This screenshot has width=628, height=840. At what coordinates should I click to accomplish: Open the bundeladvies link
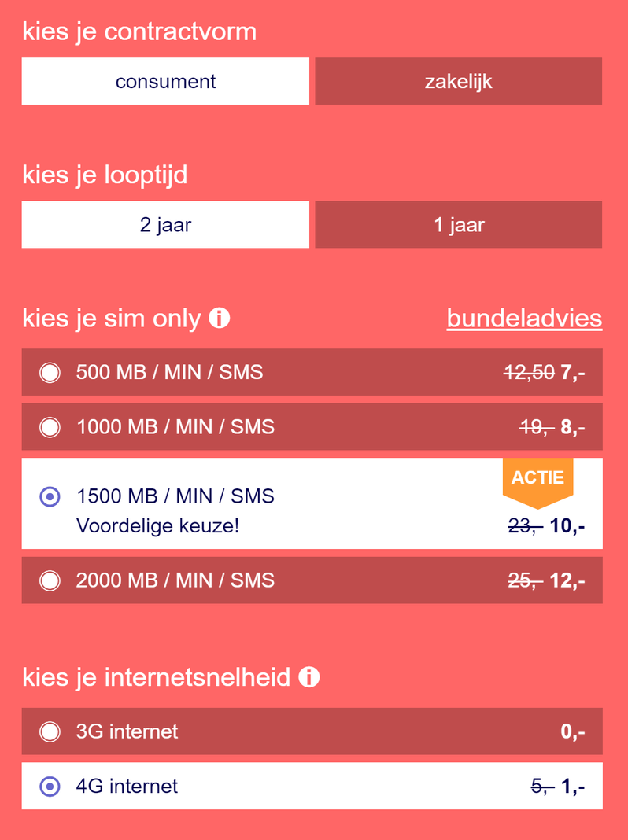tap(524, 319)
